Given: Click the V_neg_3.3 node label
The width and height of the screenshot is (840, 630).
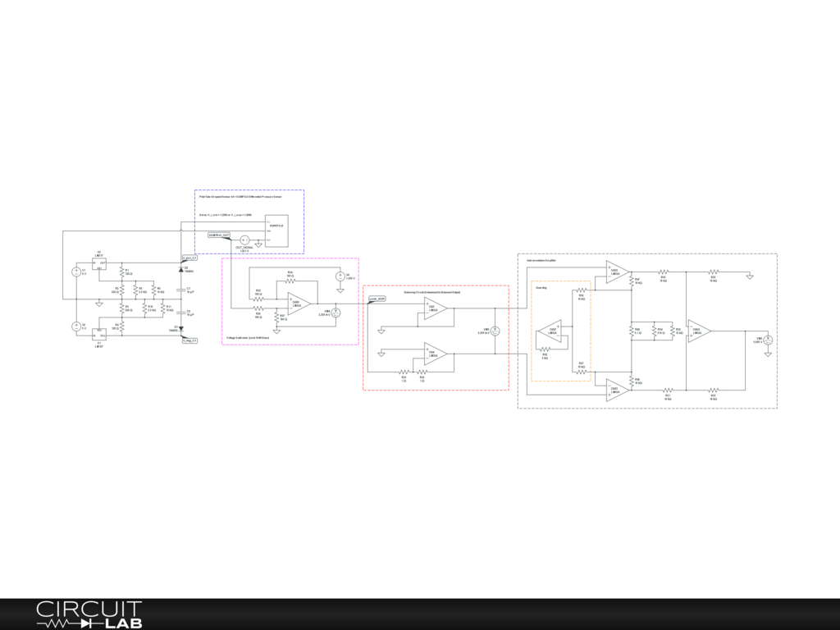Looking at the screenshot, I should point(189,340).
